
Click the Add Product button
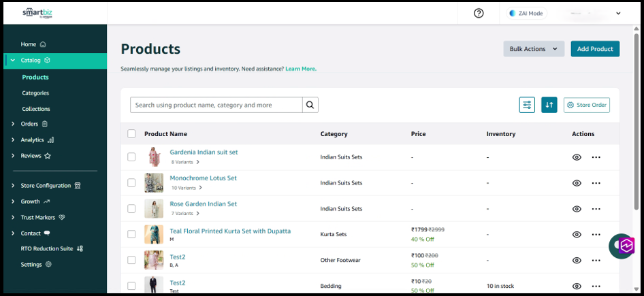(595, 49)
